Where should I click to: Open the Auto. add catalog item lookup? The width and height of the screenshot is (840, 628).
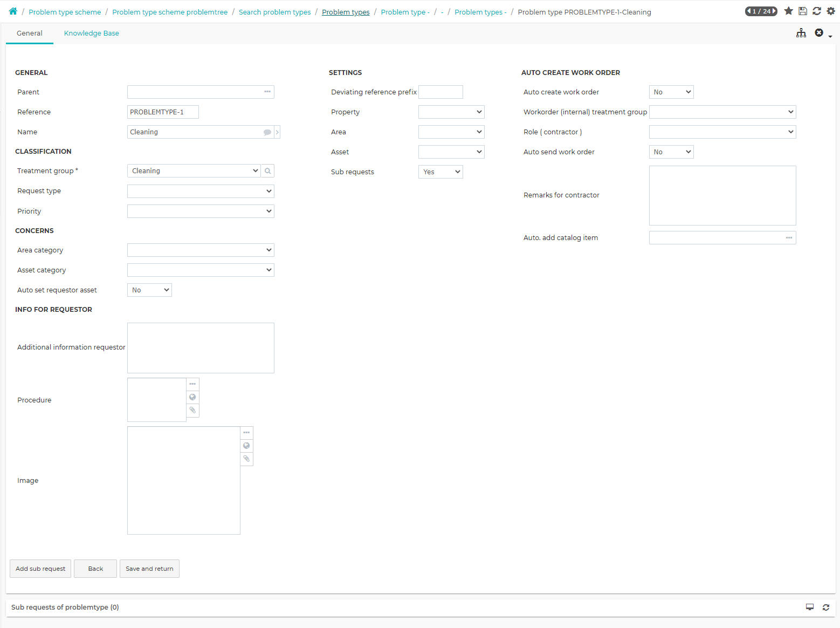[x=789, y=238]
